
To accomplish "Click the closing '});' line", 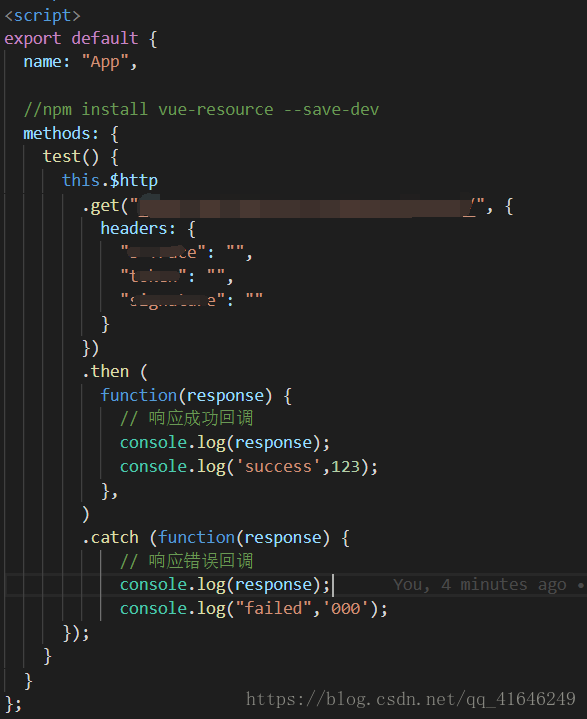I will pos(76,633).
